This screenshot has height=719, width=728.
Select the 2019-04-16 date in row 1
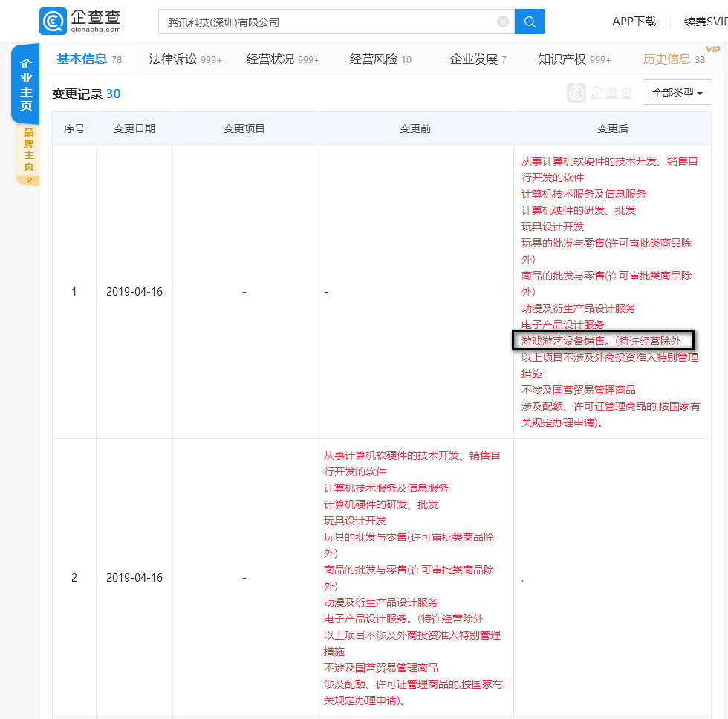tap(134, 291)
